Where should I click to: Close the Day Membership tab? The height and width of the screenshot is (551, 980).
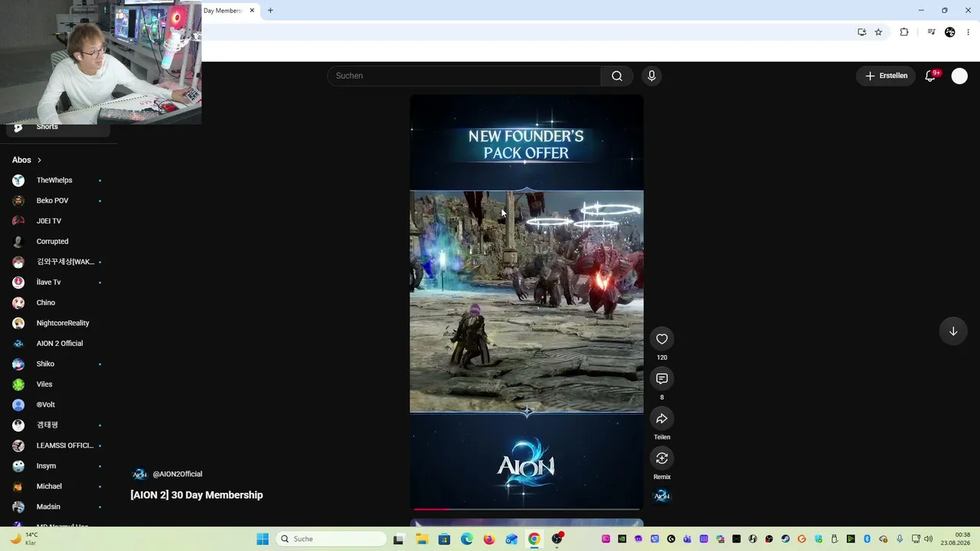252,11
